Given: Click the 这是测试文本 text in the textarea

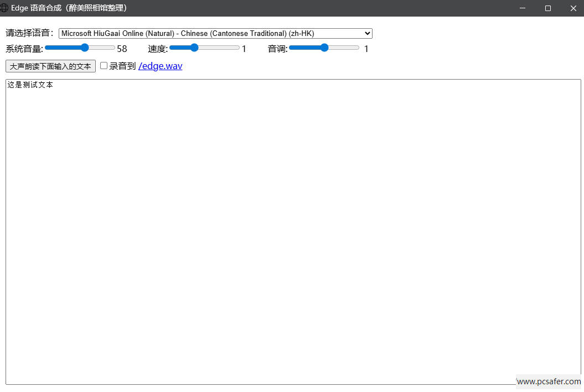Looking at the screenshot, I should 30,85.
